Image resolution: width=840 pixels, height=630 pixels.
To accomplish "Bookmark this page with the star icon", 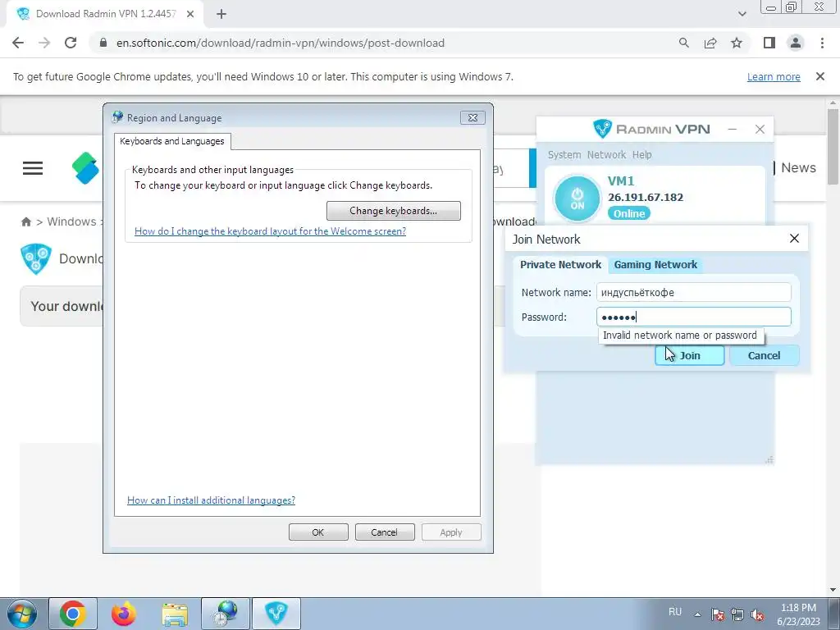I will (737, 43).
